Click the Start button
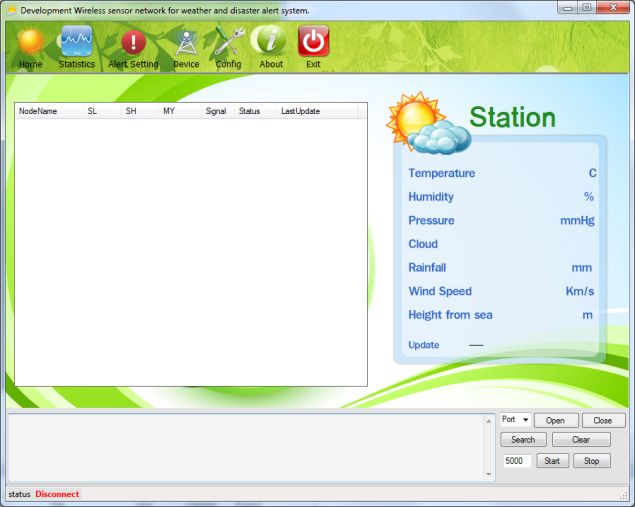The width and height of the screenshot is (635, 507). 552,460
